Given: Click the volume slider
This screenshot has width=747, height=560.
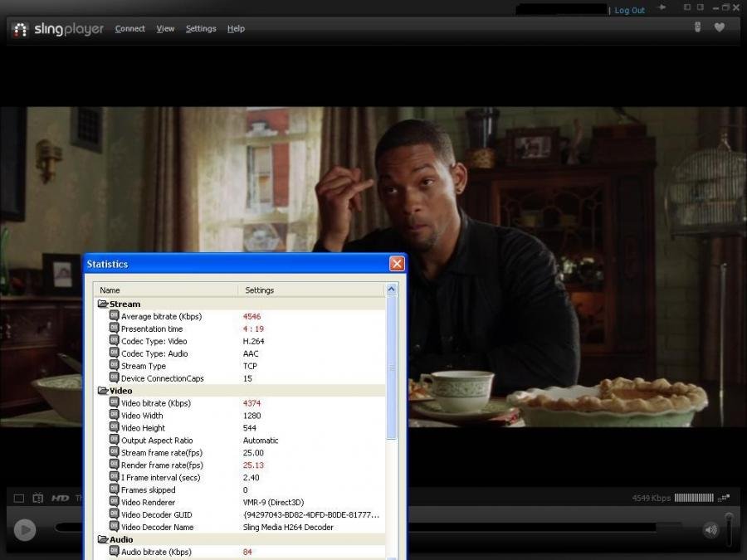Looking at the screenshot, I should pyautogui.click(x=729, y=529).
